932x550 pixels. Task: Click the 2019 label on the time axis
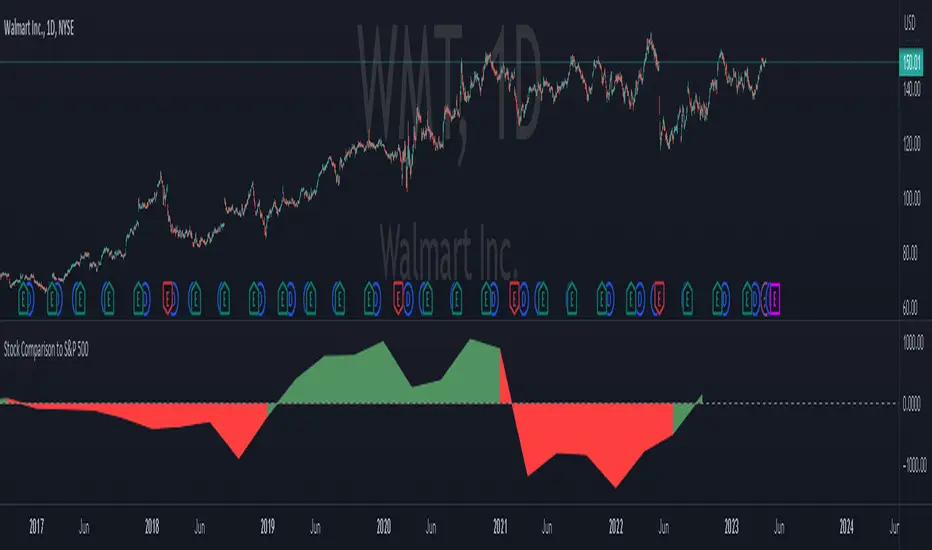pos(267,526)
